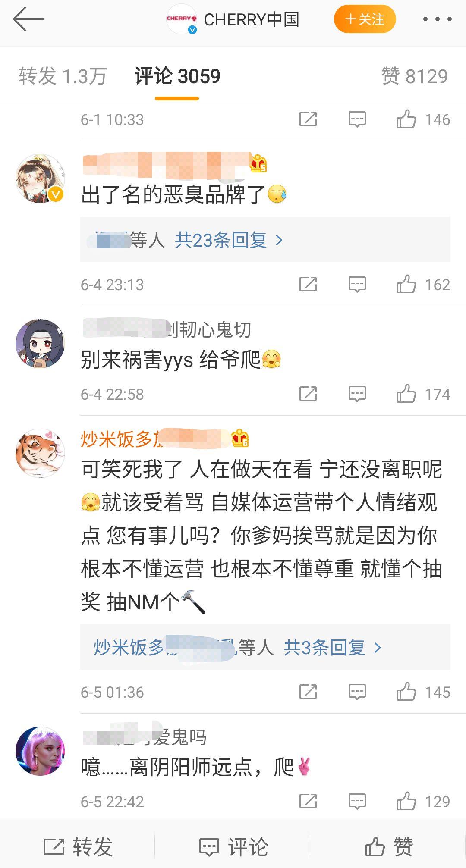Expand the 共3条回复 reply thread
466x868 pixels.
(x=333, y=647)
